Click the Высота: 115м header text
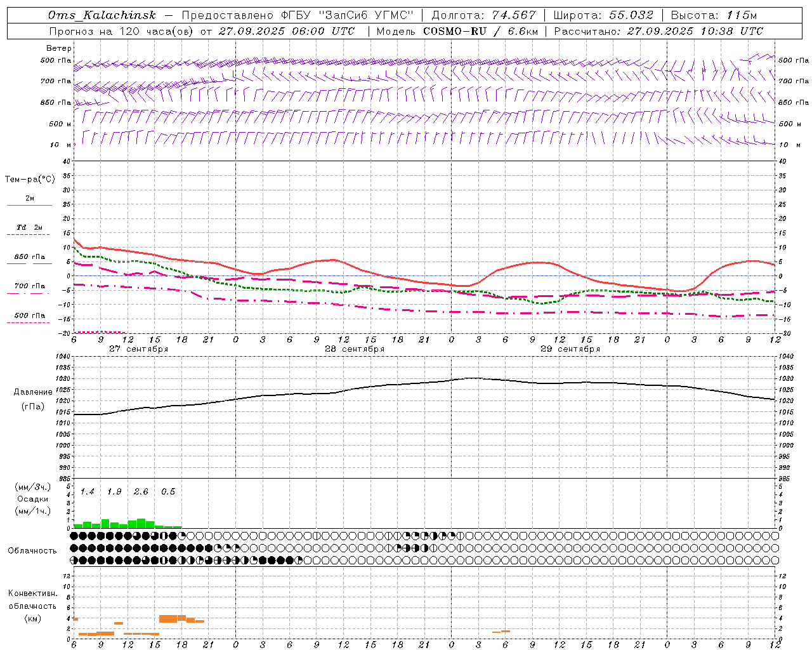Image resolution: width=812 pixels, height=650 pixels. point(714,15)
